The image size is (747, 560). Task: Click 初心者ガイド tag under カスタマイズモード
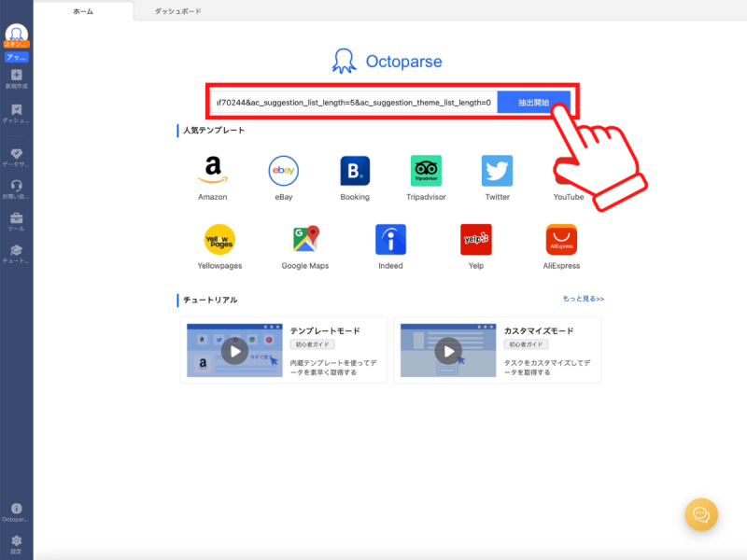click(526, 344)
